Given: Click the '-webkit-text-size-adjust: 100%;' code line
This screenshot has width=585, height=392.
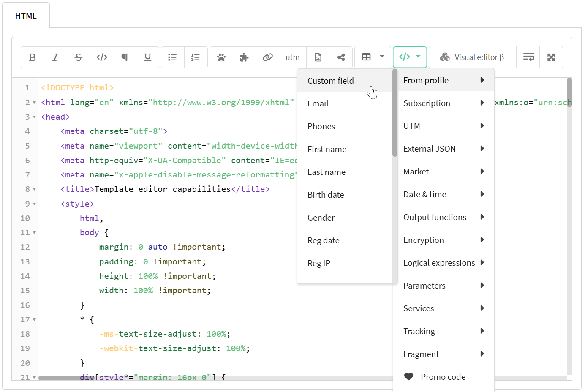Looking at the screenshot, I should click(x=174, y=348).
